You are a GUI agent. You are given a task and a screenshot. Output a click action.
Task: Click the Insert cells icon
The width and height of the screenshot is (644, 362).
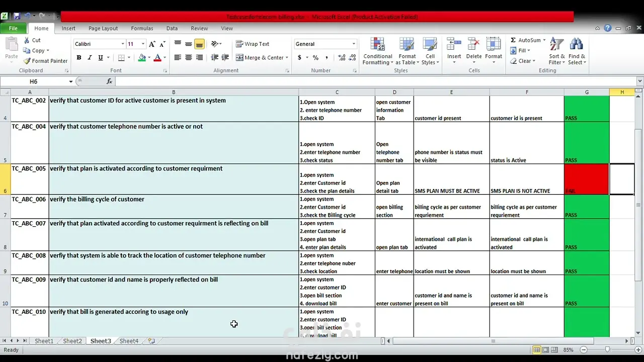click(x=454, y=44)
